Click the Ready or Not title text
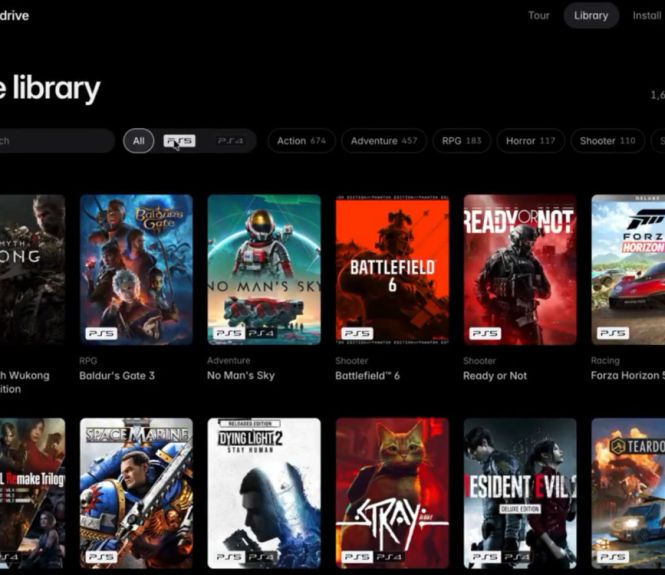The height and width of the screenshot is (575, 665). coord(495,376)
